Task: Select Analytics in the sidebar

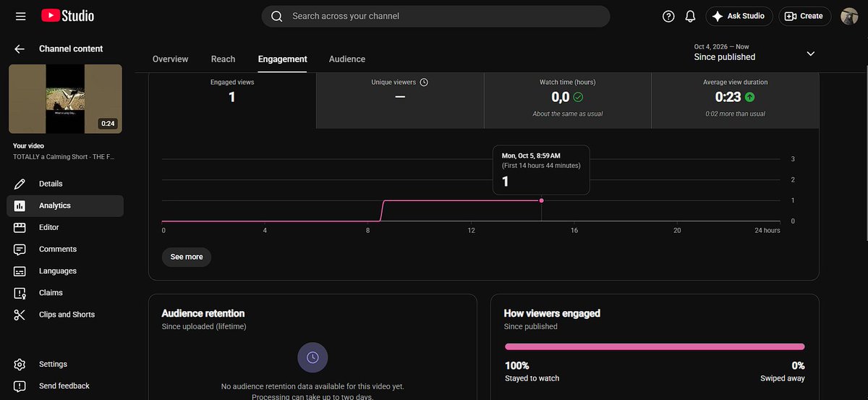Action: (x=65, y=205)
